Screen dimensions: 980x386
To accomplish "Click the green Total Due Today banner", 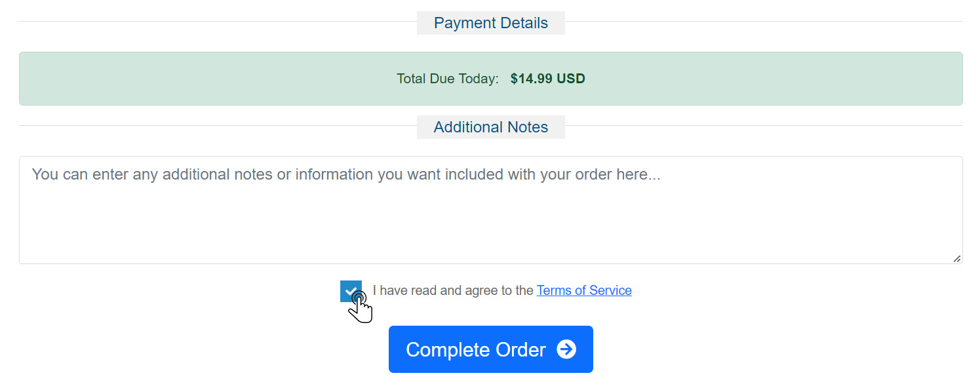I will pos(491,79).
